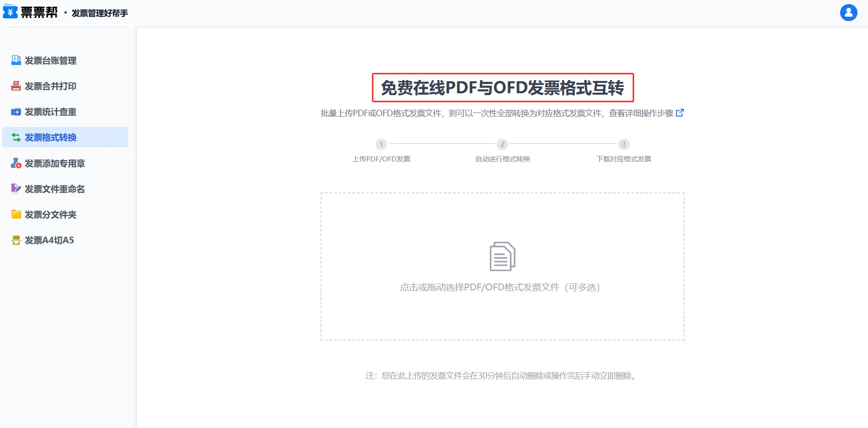The height and width of the screenshot is (428, 868).
Task: Open 发票添加专用章 section
Action: [55, 163]
